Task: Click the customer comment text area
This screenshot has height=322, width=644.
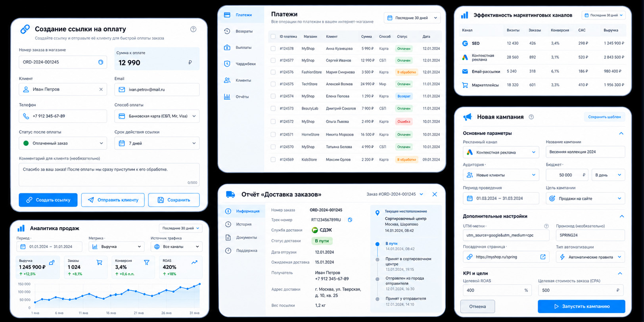Action: (x=109, y=175)
